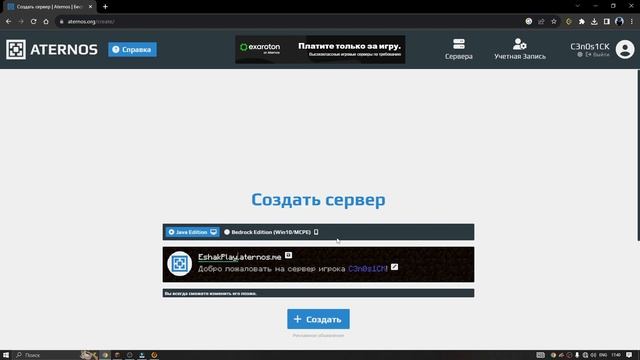Click the volume tray icon
This screenshot has width=640, height=360.
coord(593,355)
